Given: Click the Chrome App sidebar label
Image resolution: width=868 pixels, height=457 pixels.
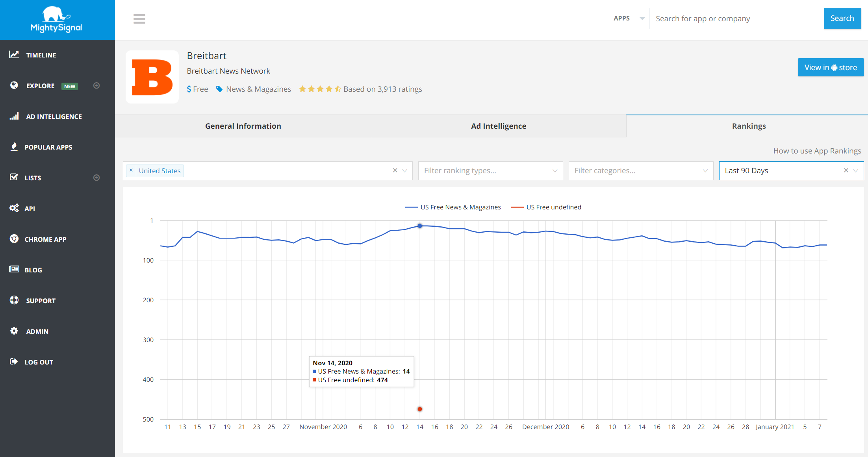Looking at the screenshot, I should click(x=45, y=239).
